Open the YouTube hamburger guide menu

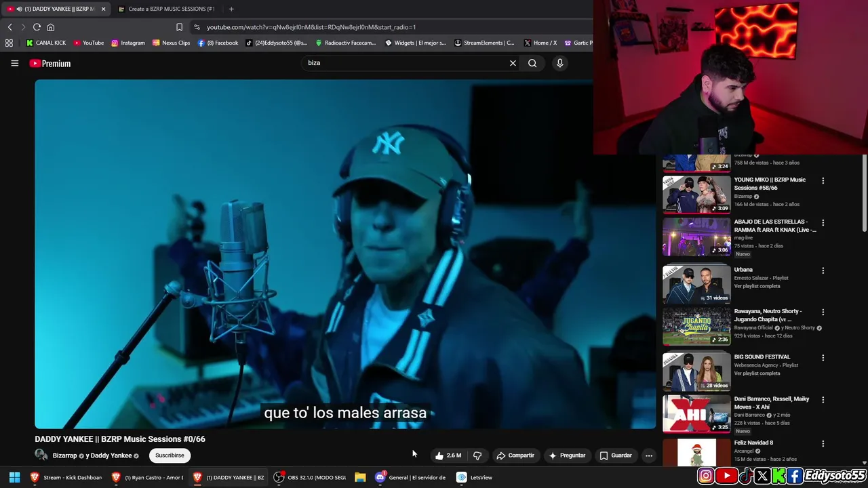(x=14, y=63)
